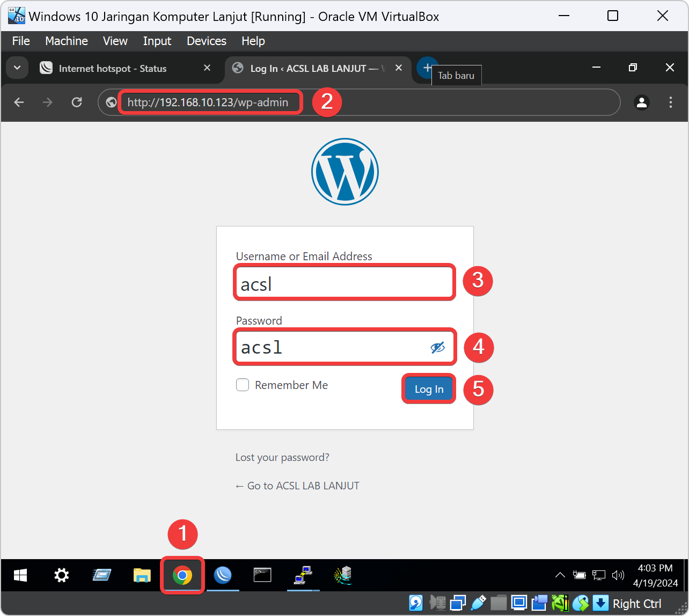
Task: Click the browser Back arrow
Action: tap(19, 102)
